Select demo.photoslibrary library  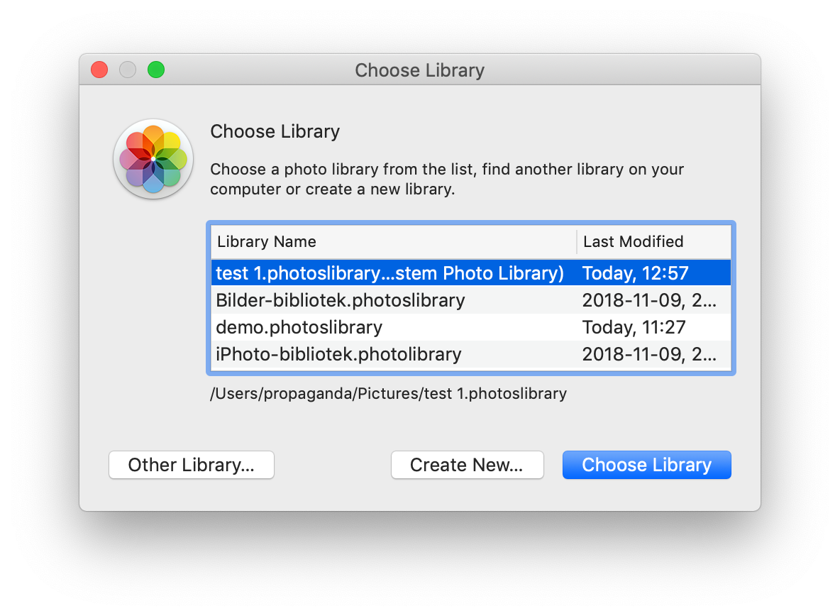[471, 326]
